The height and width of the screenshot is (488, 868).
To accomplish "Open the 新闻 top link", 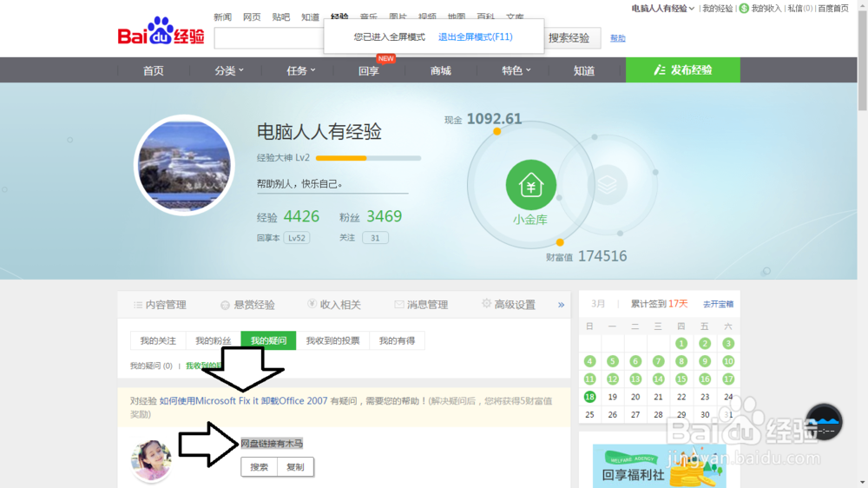I will (x=222, y=17).
